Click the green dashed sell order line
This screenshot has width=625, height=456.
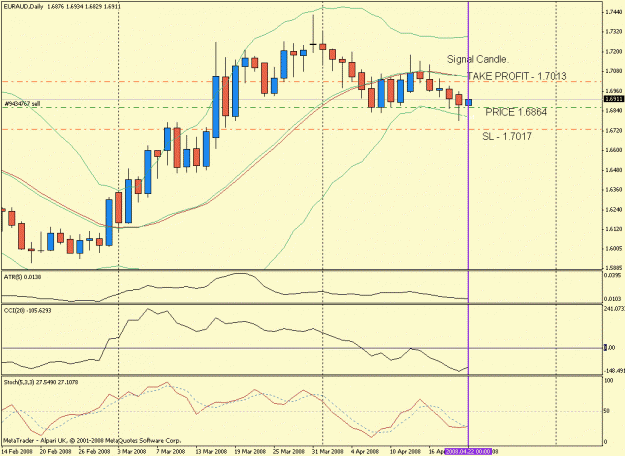click(301, 107)
